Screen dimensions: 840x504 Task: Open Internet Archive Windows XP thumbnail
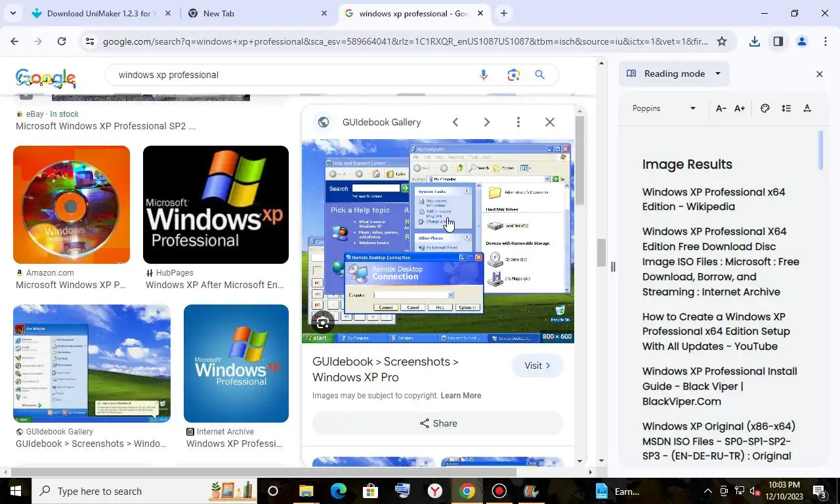(x=236, y=364)
